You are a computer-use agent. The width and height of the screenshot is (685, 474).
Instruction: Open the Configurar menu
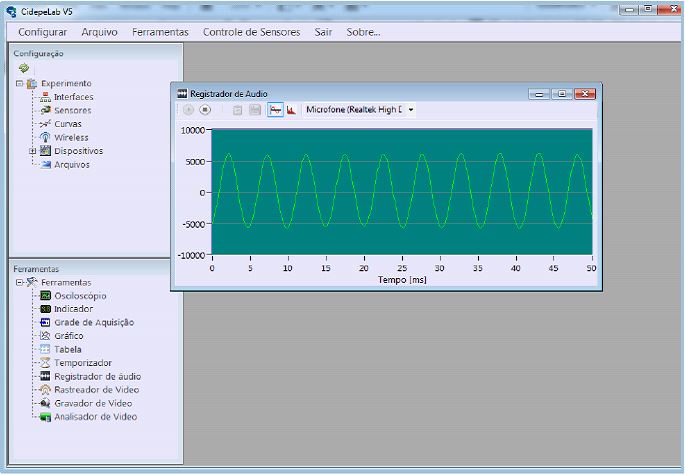(42, 32)
